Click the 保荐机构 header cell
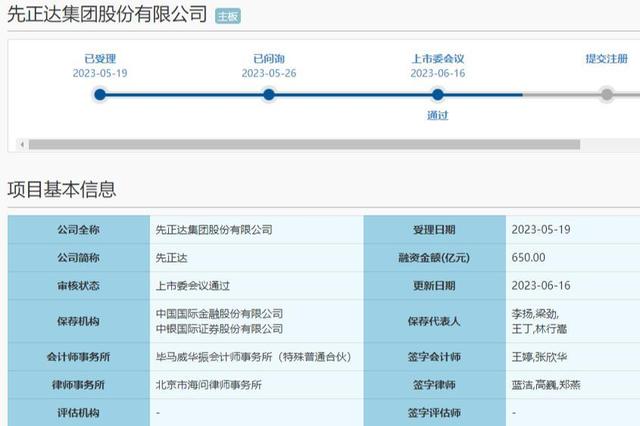The image size is (640, 426). (x=79, y=321)
